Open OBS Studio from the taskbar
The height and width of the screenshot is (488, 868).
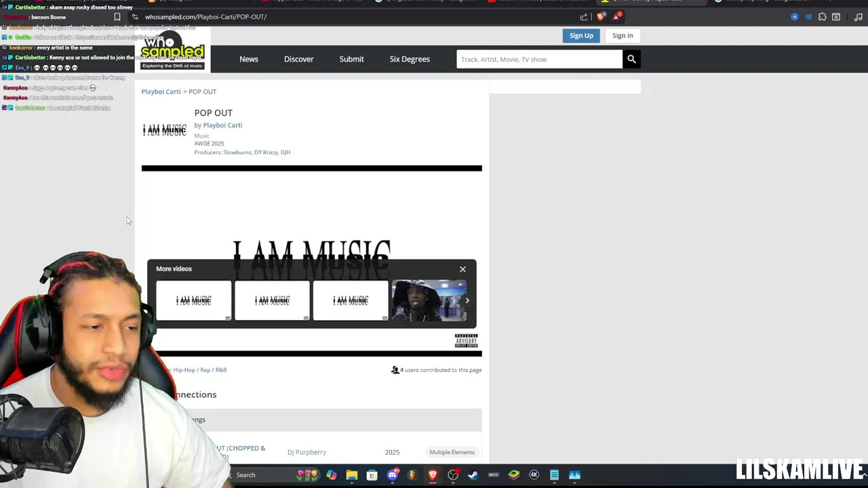tap(453, 475)
